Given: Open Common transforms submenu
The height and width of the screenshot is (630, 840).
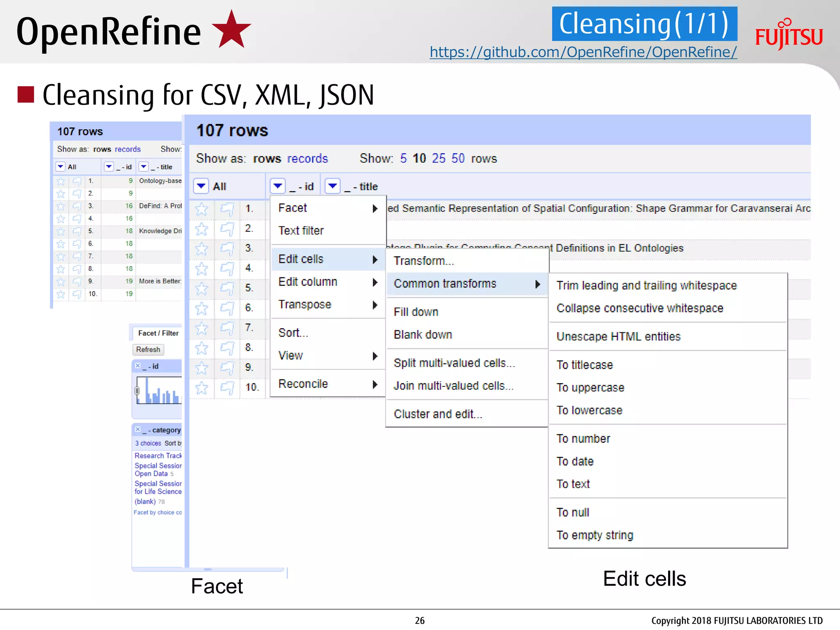Looking at the screenshot, I should [x=467, y=284].
